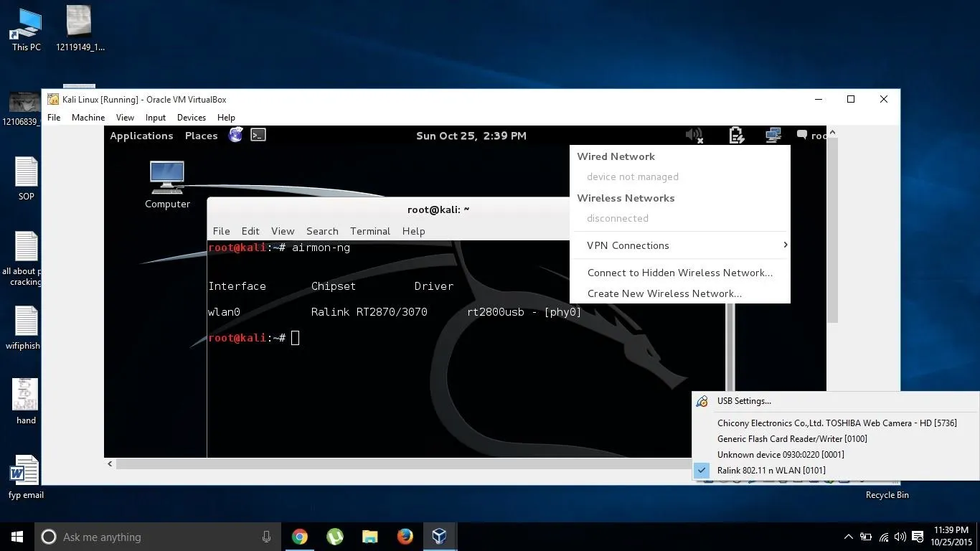The width and height of the screenshot is (980, 551).
Task: Open the Terminal menu in the terminal window
Action: pyautogui.click(x=369, y=231)
